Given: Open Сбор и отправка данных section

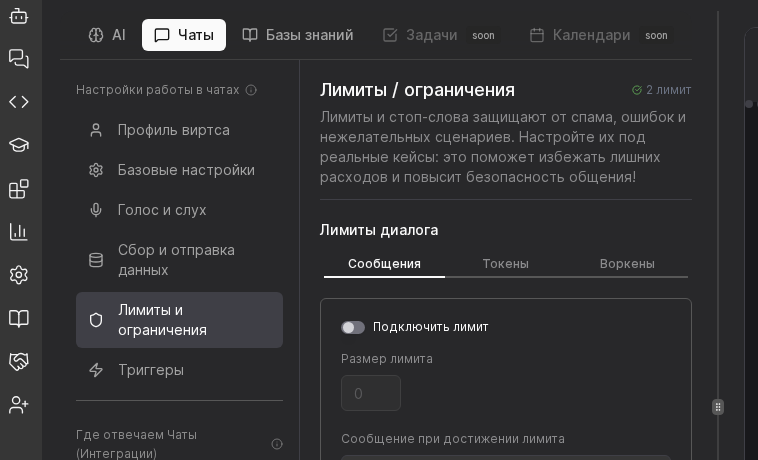Looking at the screenshot, I should [179, 260].
